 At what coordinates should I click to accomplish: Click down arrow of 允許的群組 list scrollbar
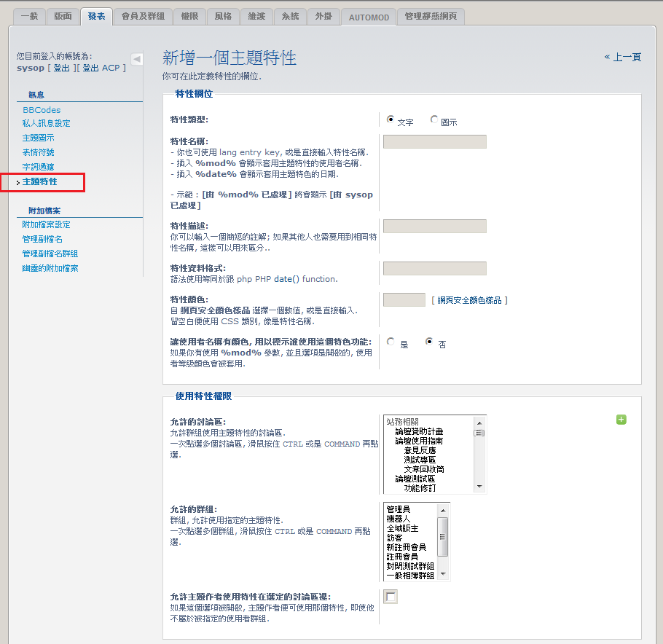click(443, 574)
